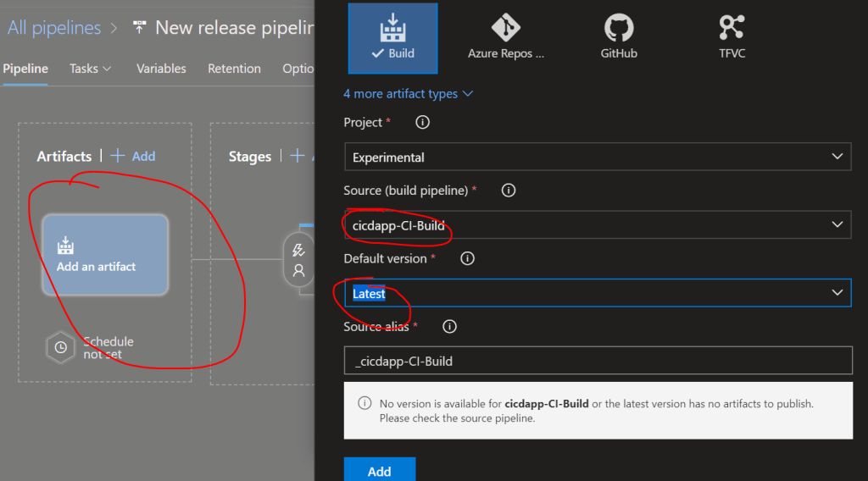The width and height of the screenshot is (868, 481).
Task: Open the Retention tab
Action: tap(234, 69)
